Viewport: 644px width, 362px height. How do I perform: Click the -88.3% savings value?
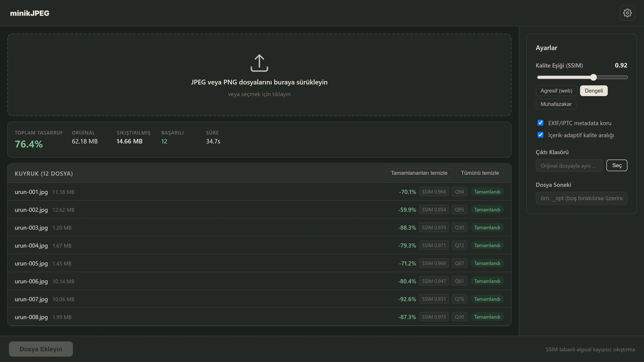coord(407,228)
